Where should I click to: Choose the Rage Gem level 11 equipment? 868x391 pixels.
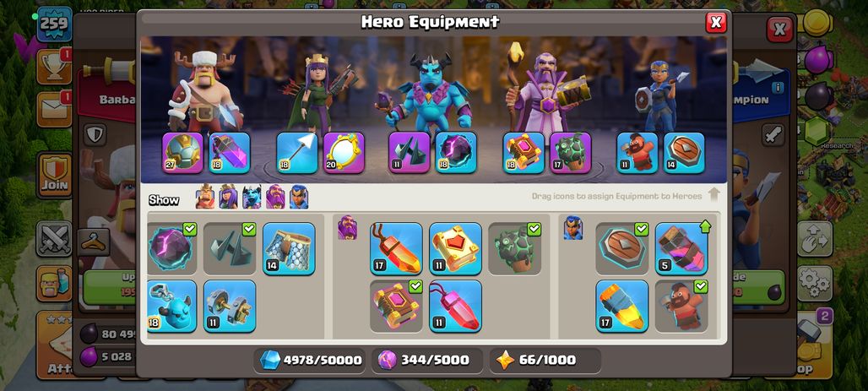pyautogui.click(x=455, y=306)
